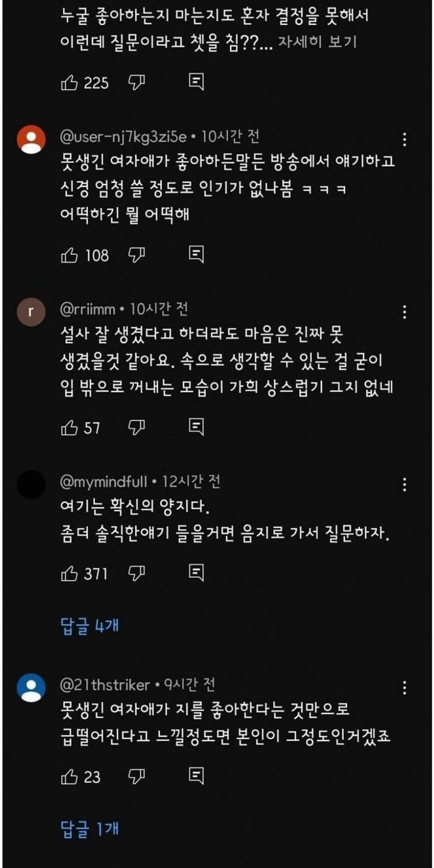Reply to @user-nj7kg3zi5e comment
Viewport: 434px width, 868px height.
point(196,256)
